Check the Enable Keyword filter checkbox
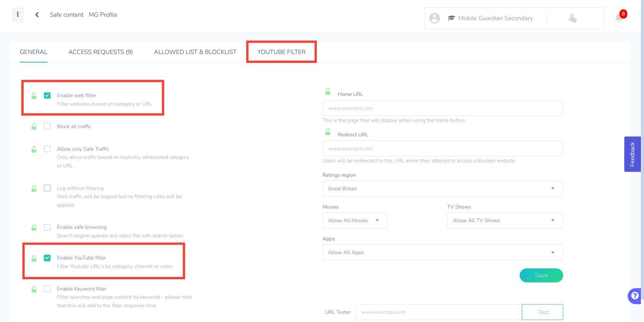 (47, 289)
